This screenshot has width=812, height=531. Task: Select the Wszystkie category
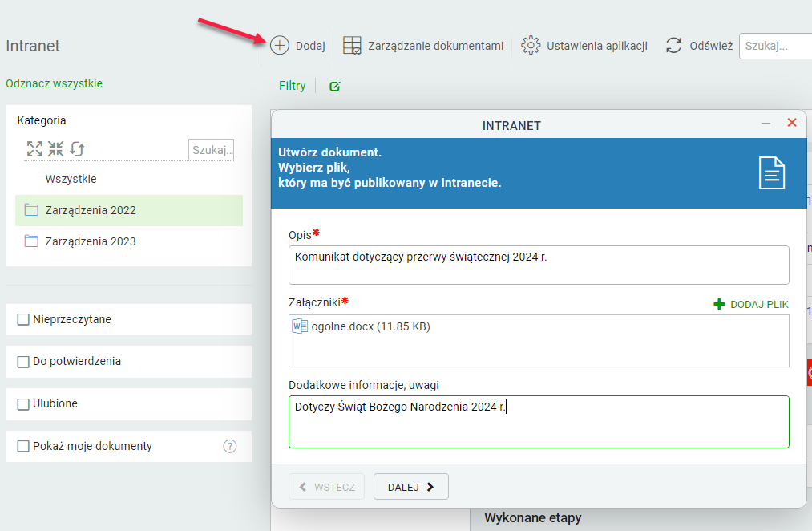(71, 179)
